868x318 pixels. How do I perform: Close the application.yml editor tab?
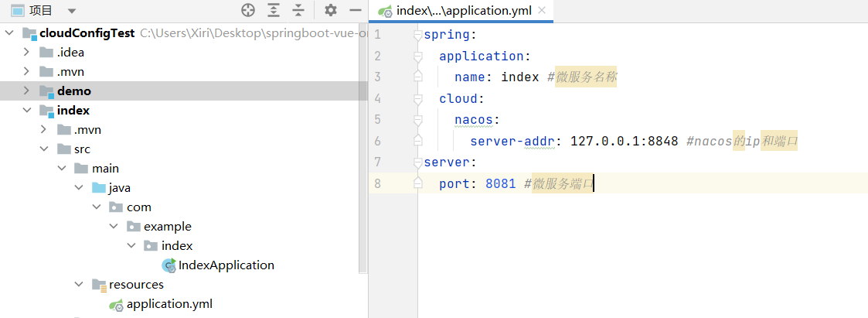click(x=541, y=11)
